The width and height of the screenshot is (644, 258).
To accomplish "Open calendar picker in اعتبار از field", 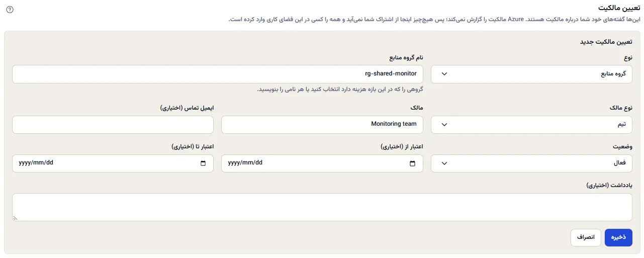I will tap(413, 163).
